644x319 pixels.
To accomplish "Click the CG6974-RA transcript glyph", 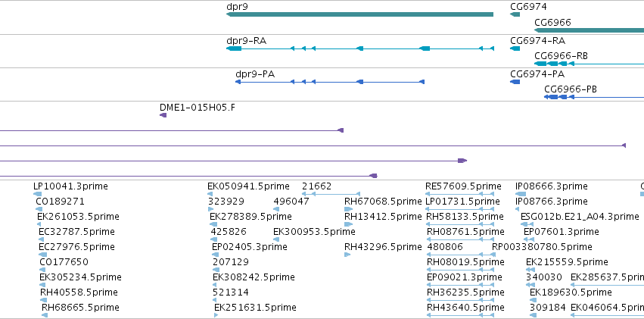I will tap(515, 48).
